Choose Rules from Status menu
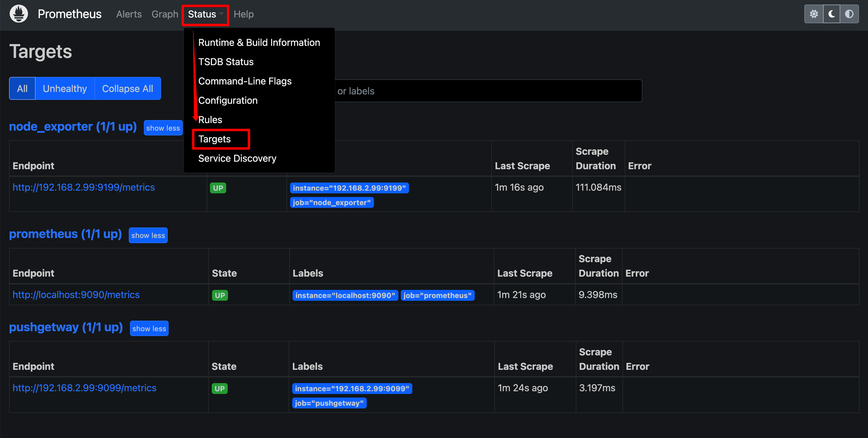This screenshot has height=438, width=868. point(210,120)
